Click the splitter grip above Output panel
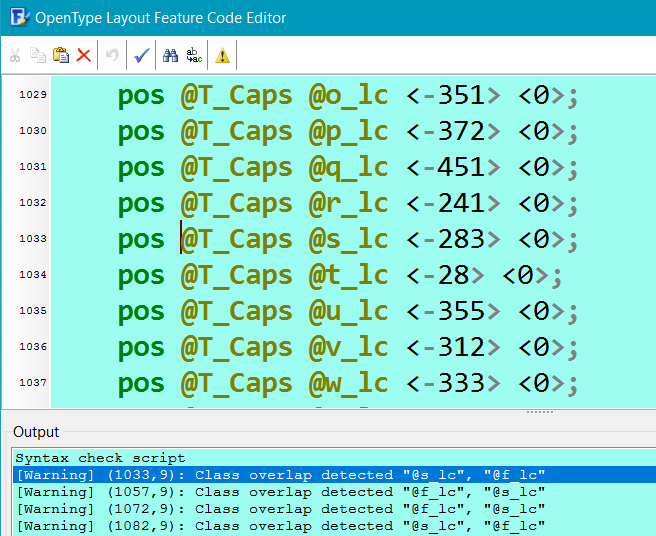 click(540, 412)
